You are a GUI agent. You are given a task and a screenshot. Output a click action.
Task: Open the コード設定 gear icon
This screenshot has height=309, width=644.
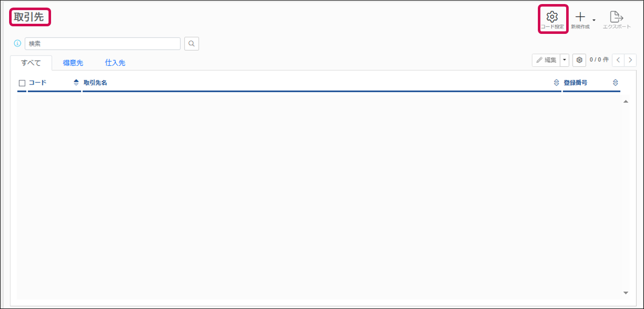tap(552, 17)
